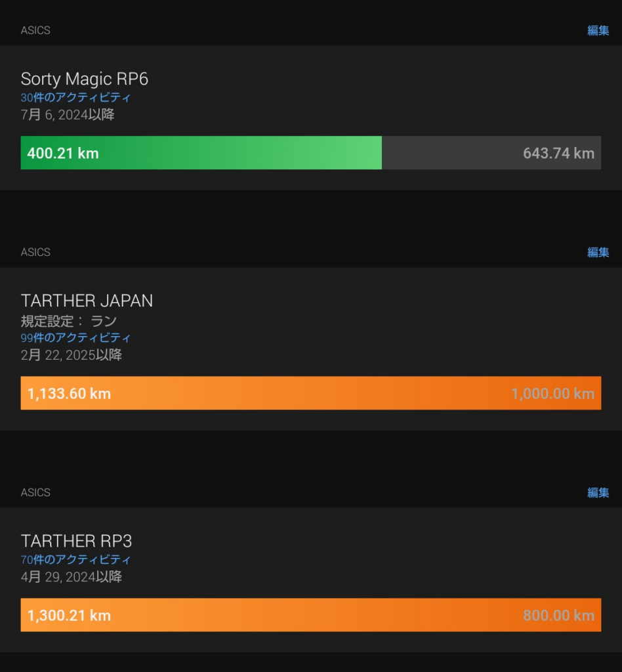View the 99件のアクティビティ list
622x672 pixels.
point(75,338)
